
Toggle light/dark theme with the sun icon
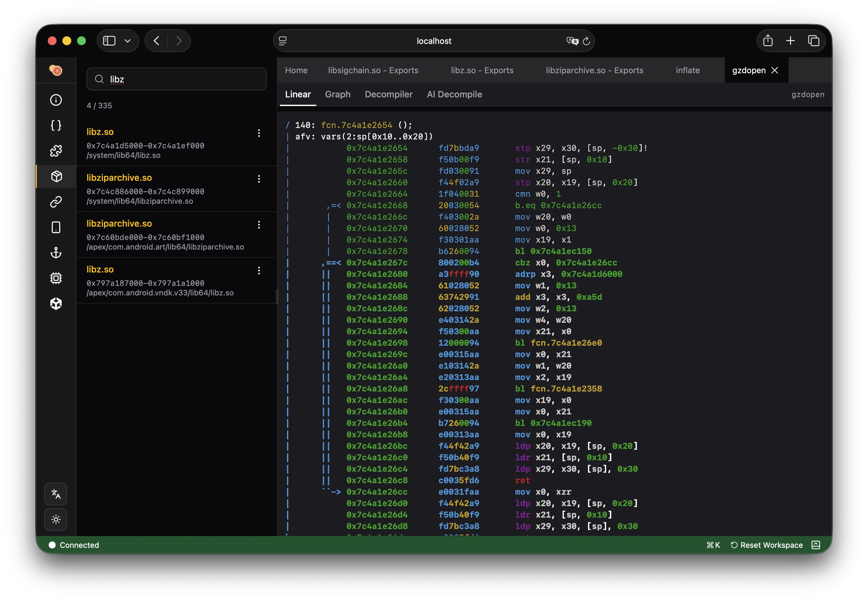point(56,520)
